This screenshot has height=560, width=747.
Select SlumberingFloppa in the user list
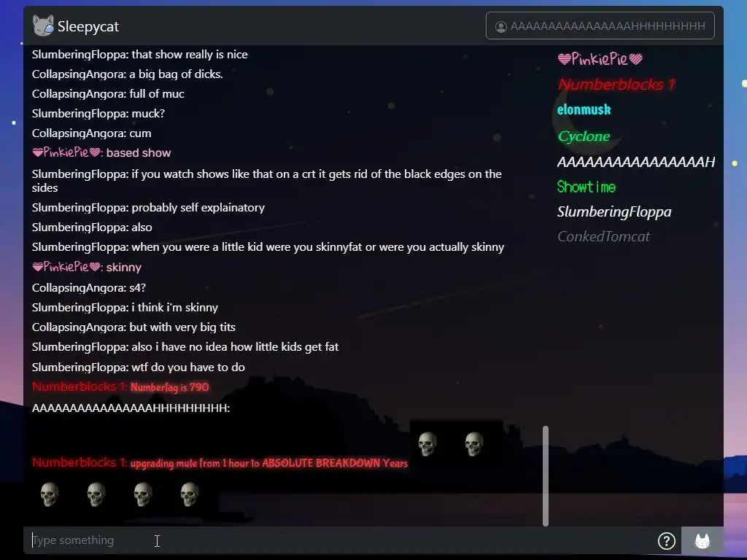(x=614, y=212)
